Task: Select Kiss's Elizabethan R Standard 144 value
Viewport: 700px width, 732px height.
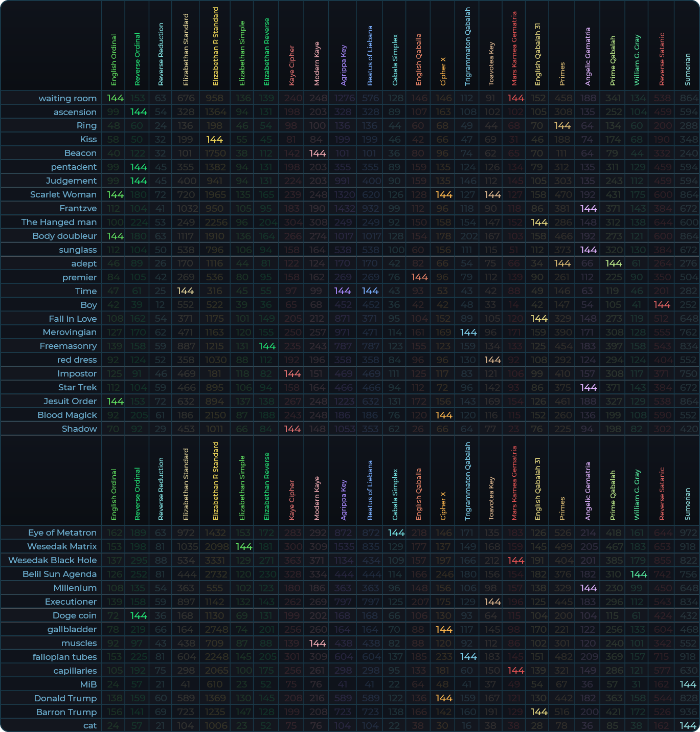Action: [x=214, y=139]
